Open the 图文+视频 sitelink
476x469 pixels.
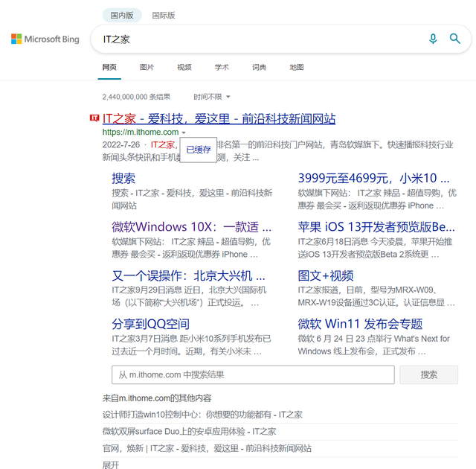coord(326,275)
